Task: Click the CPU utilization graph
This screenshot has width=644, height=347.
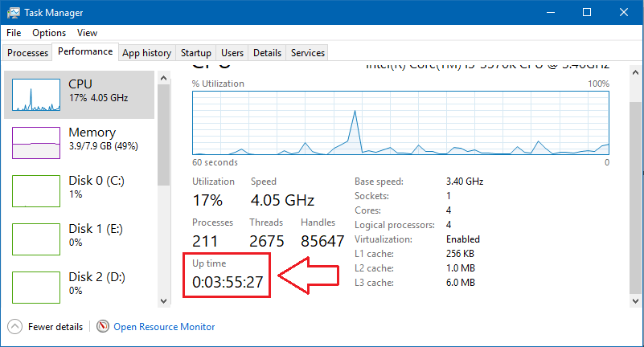Action: [400, 123]
